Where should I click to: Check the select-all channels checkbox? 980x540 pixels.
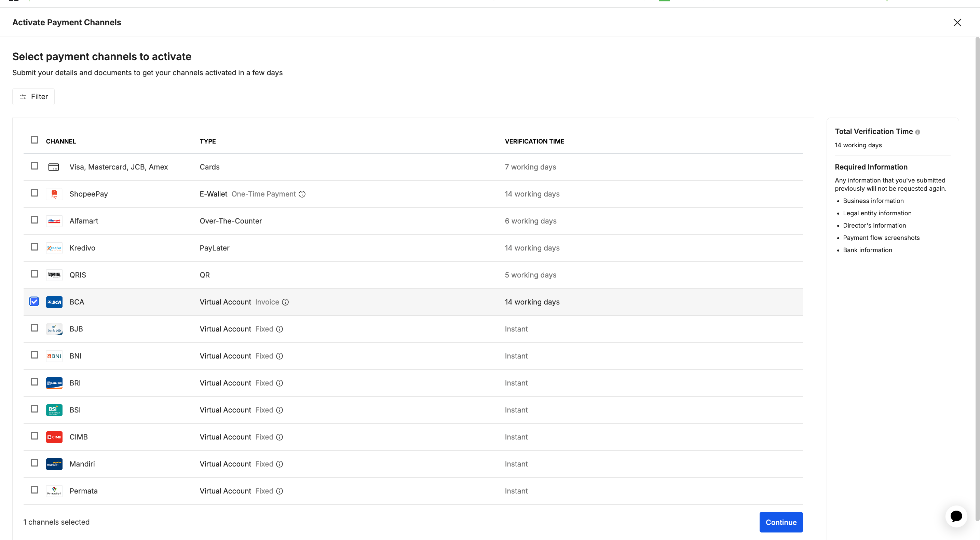pyautogui.click(x=34, y=140)
